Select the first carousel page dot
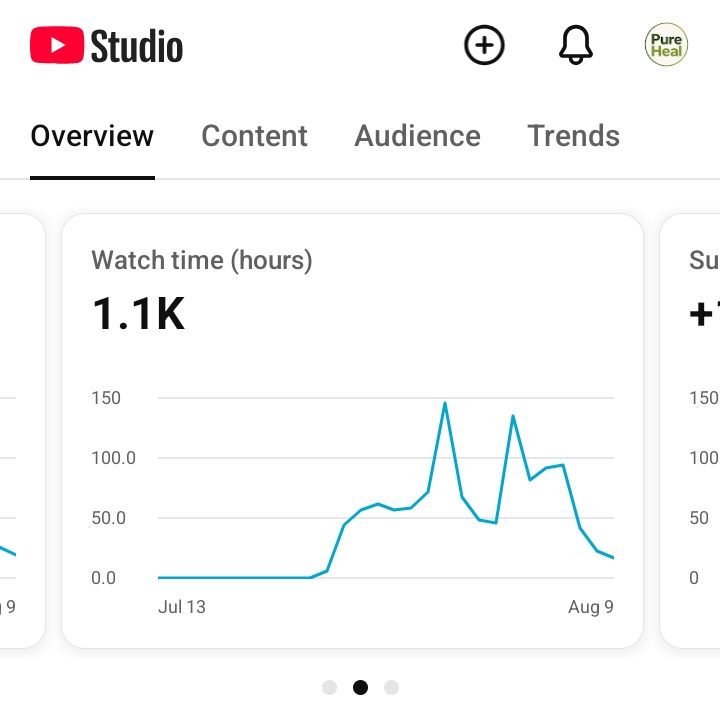 click(330, 687)
